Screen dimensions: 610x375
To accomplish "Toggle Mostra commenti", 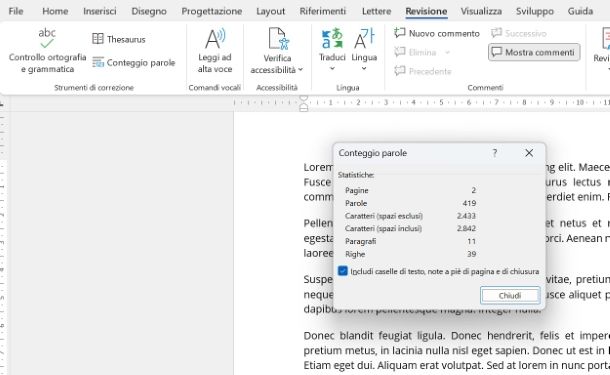I will point(534,52).
